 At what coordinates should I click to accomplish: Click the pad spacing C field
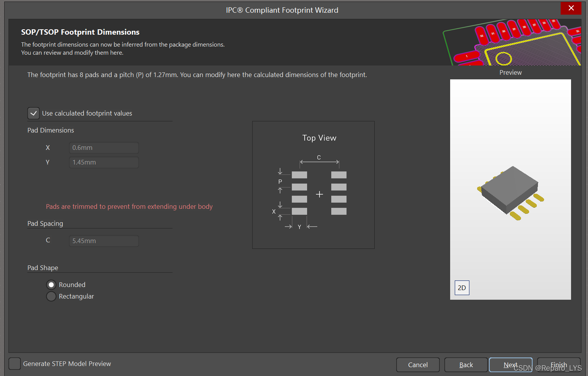tap(104, 241)
